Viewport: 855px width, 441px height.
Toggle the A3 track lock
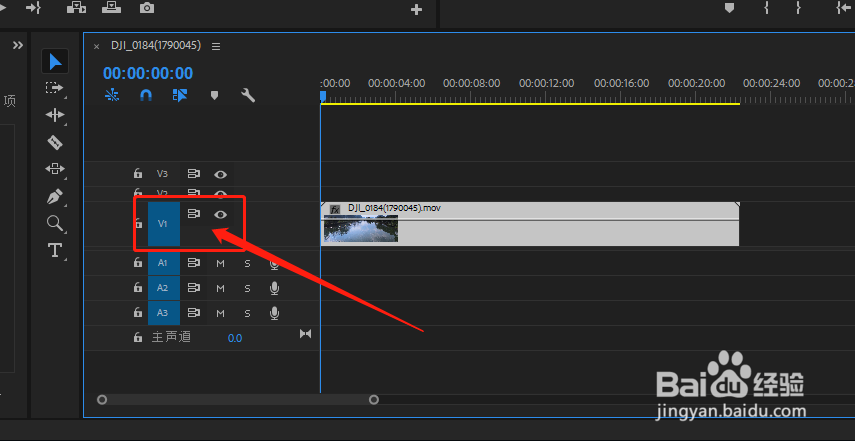[138, 312]
